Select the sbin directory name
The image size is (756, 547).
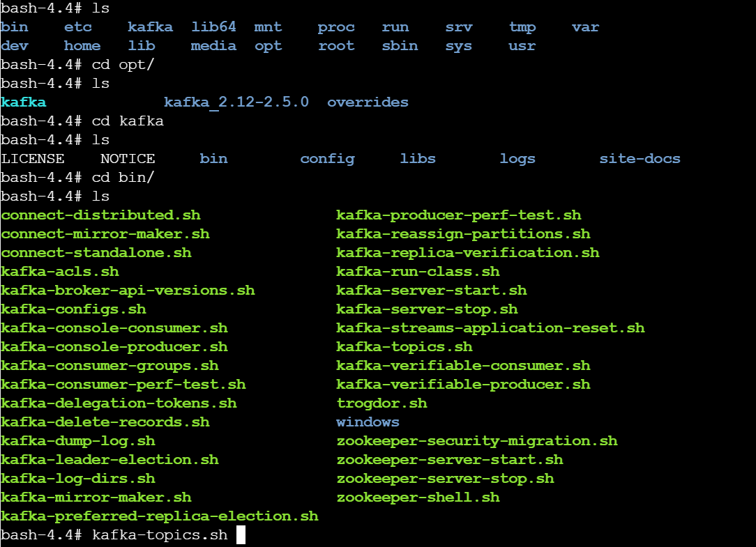click(x=400, y=45)
